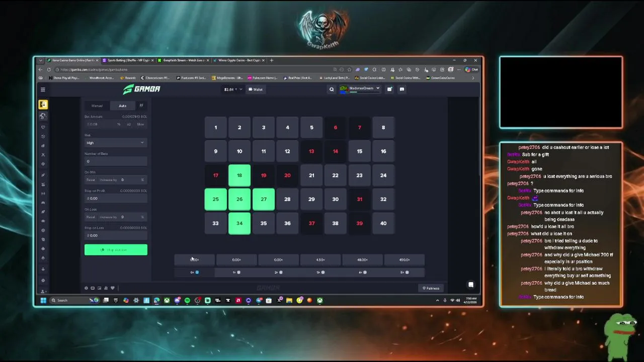Deselect keno tile 34

coord(239,223)
